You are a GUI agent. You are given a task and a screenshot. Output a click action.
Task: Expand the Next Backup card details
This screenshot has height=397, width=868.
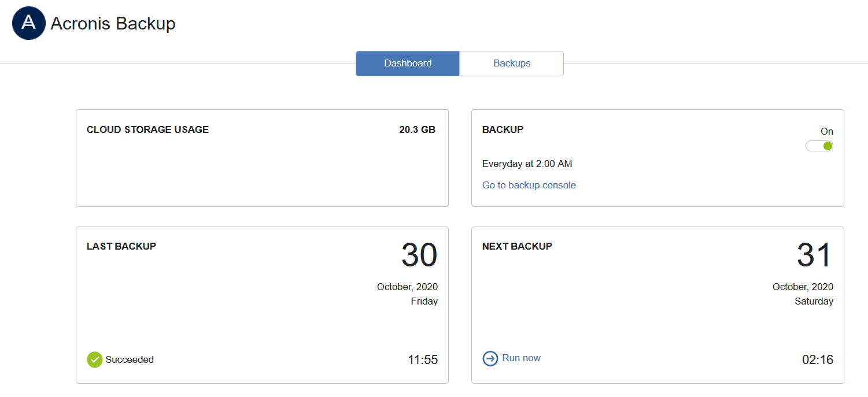(x=658, y=305)
